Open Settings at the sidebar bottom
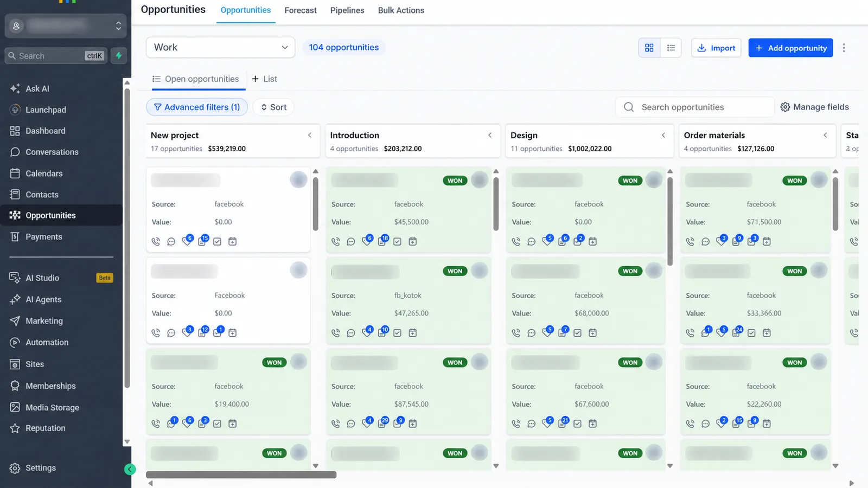The width and height of the screenshot is (868, 488). [40, 468]
